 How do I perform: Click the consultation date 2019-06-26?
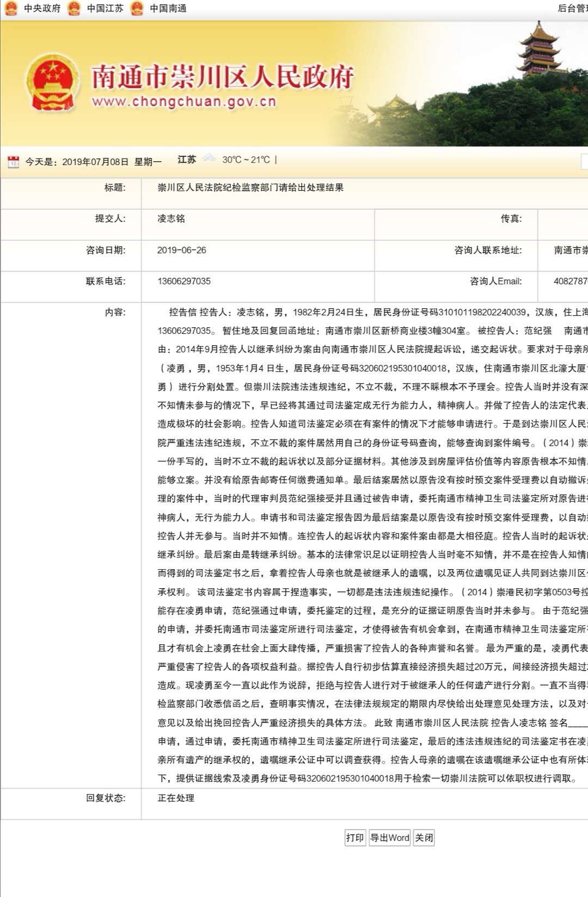181,250
